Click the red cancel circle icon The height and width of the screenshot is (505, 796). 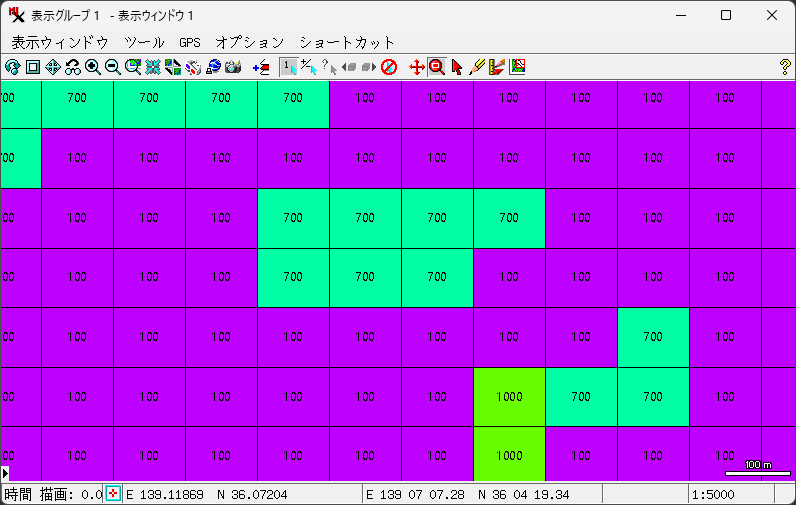coord(389,67)
